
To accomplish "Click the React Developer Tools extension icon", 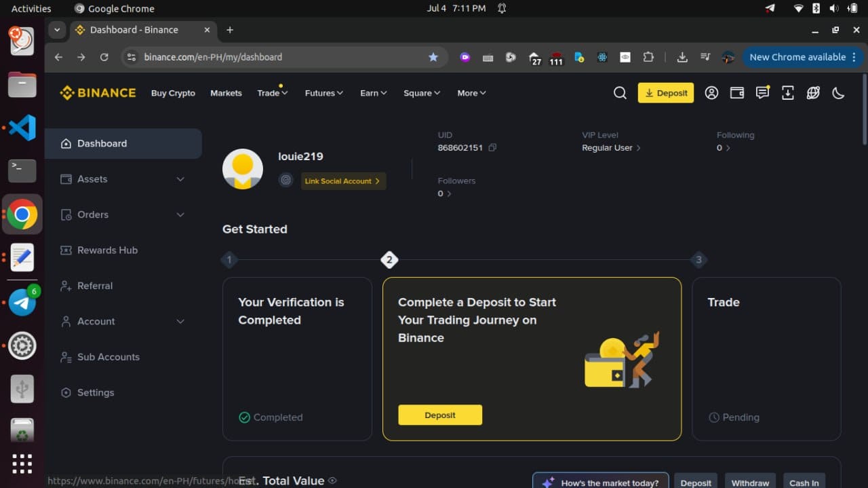I will [602, 57].
